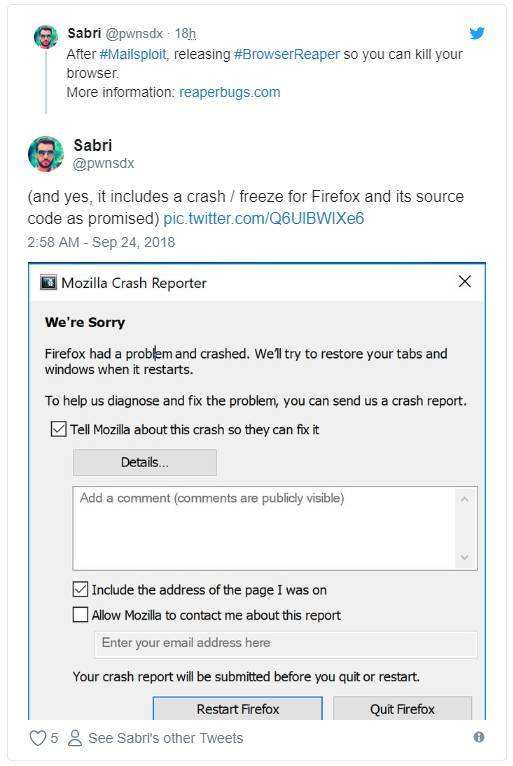Open the Details... button
The image size is (513, 766).
click(x=145, y=462)
